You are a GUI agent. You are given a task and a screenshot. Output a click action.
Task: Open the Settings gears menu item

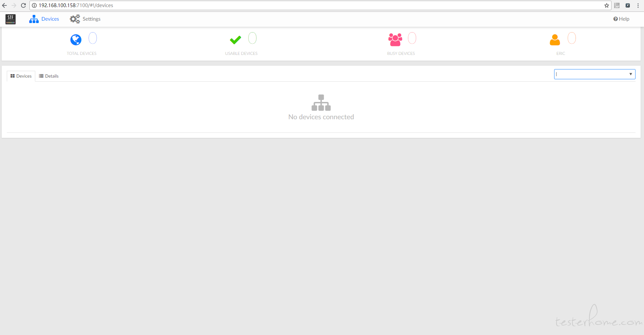85,19
